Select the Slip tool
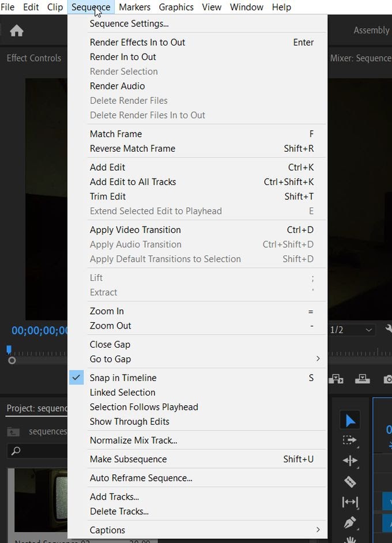 click(349, 502)
